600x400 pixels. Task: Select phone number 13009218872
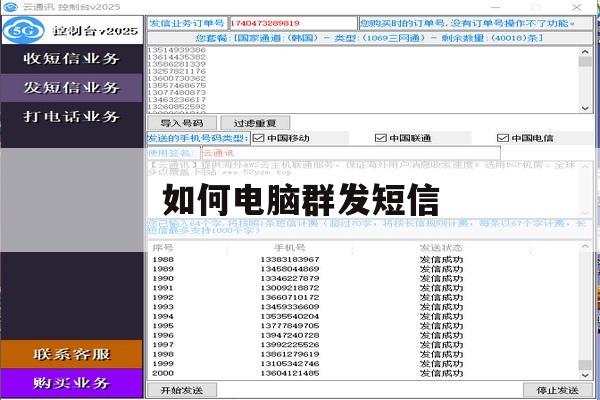290,288
